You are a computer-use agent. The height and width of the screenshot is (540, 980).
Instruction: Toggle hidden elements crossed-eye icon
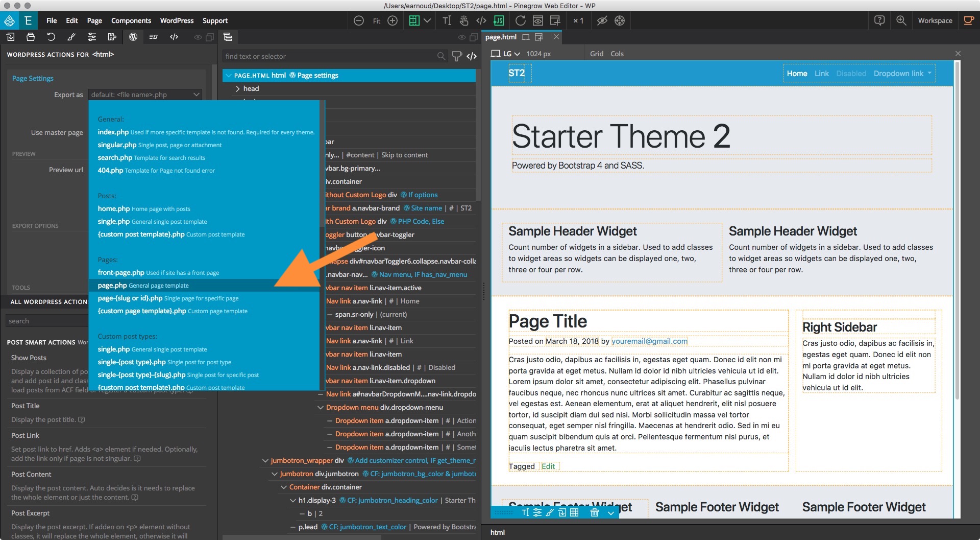pos(602,20)
